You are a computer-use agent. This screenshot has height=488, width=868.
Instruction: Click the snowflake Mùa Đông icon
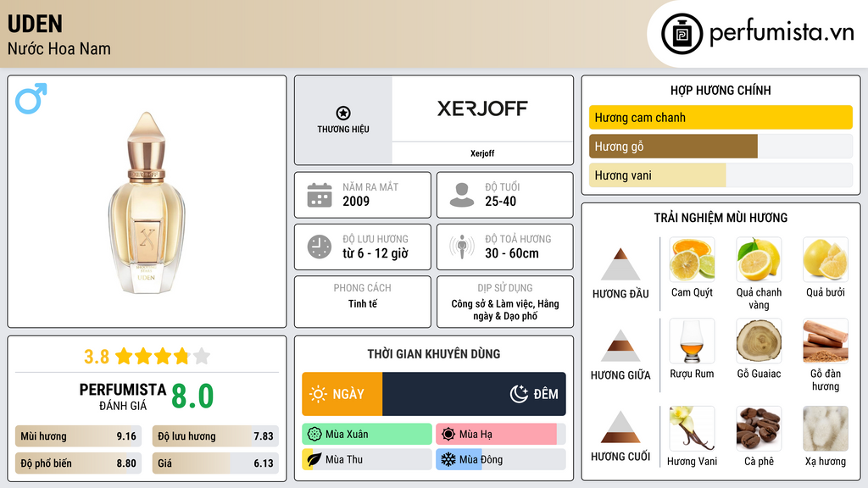[x=447, y=459]
